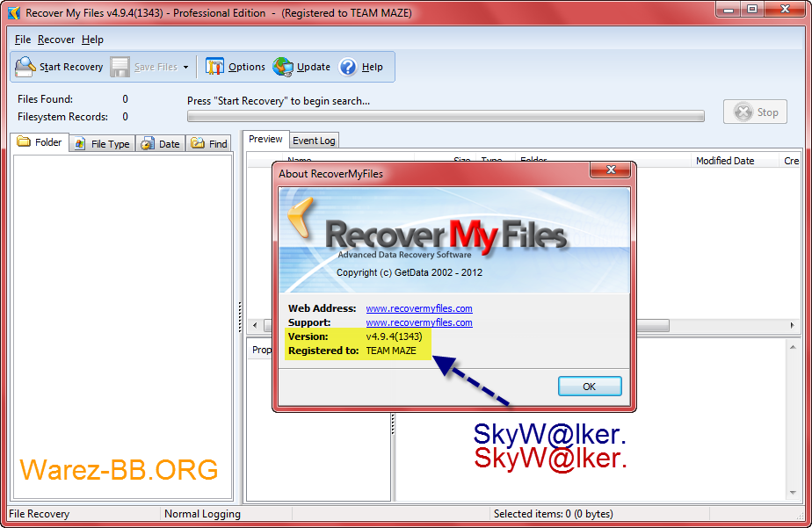Click 'Copyright (c) GetData 2002 - 2012' text

click(410, 272)
